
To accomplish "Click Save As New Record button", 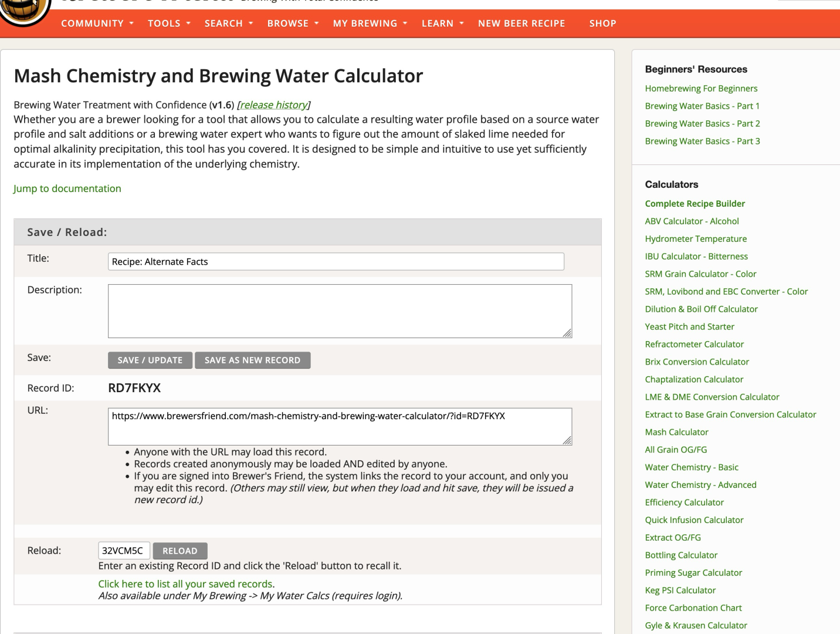I will (252, 360).
